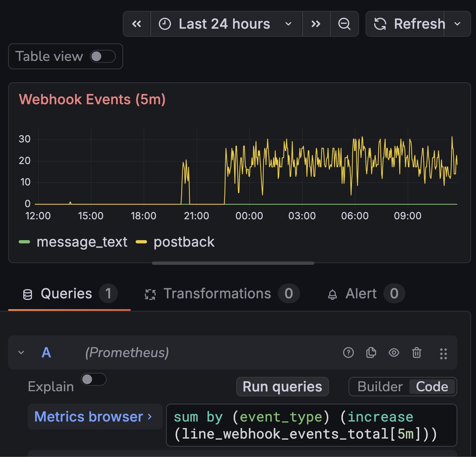Shift time range backwards
Viewport: 476px width, 457px height.
click(x=136, y=24)
